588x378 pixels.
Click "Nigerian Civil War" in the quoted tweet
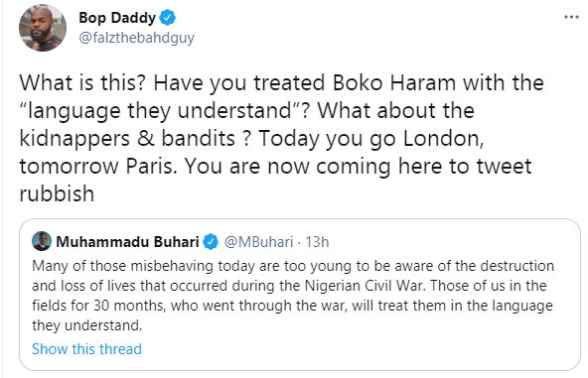pyautogui.click(x=366, y=286)
